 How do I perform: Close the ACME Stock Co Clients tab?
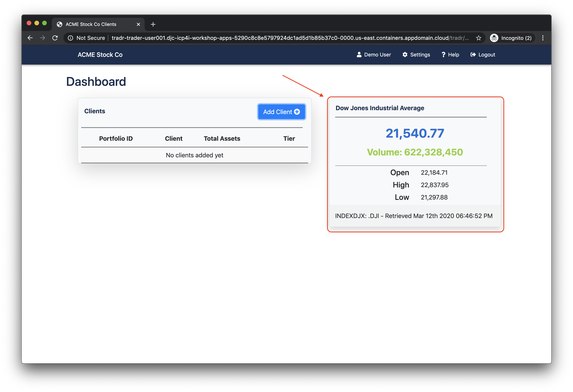[138, 24]
